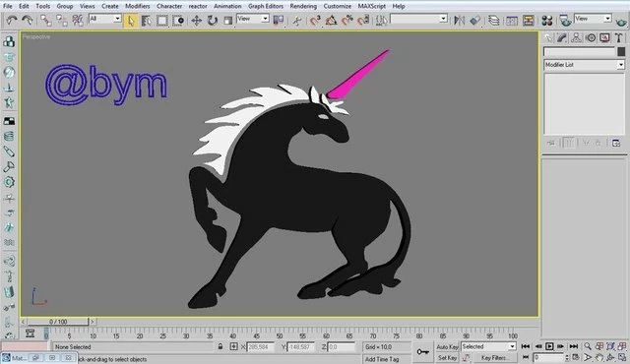The width and height of the screenshot is (630, 364).
Task: Click the time slider right arrow
Action: point(93,322)
